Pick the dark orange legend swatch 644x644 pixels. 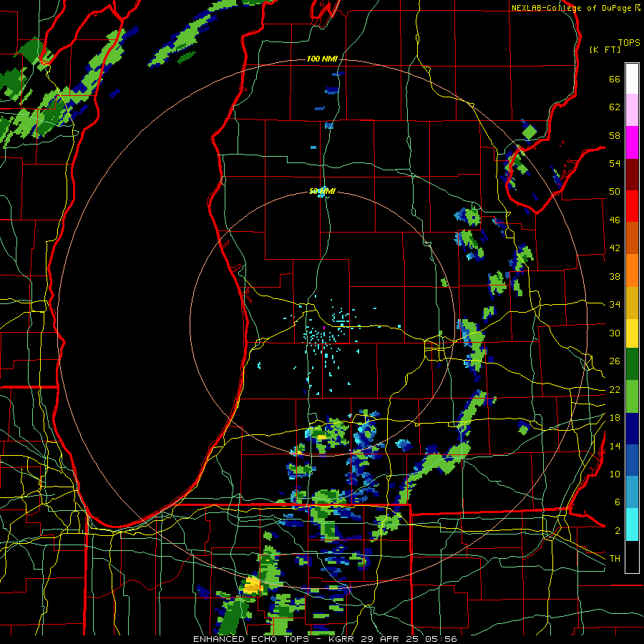point(632,238)
